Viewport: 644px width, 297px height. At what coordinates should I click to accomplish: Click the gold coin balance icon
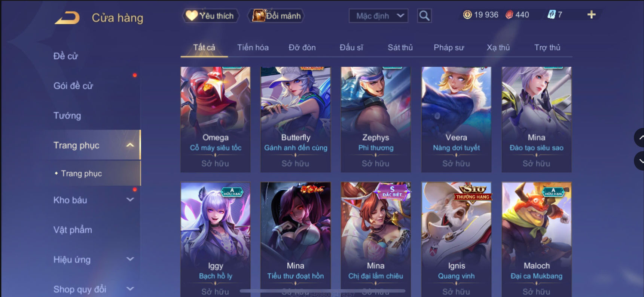tap(467, 15)
